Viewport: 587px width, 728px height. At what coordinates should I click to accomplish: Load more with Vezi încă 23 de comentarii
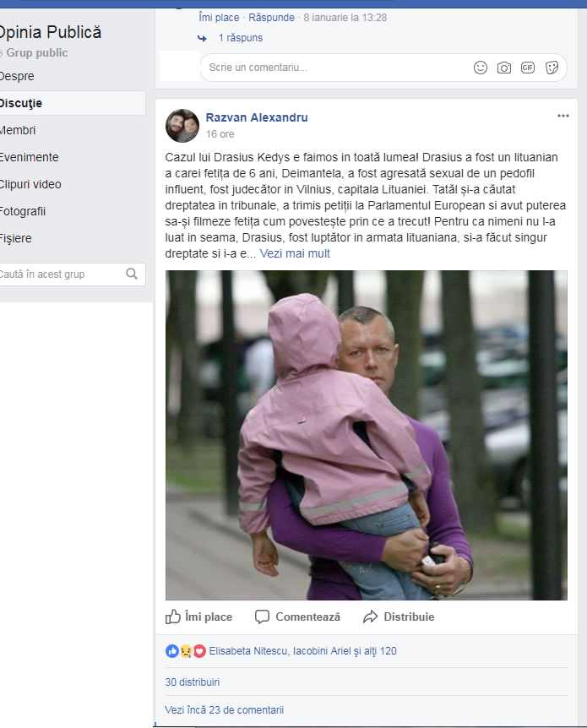tap(224, 710)
